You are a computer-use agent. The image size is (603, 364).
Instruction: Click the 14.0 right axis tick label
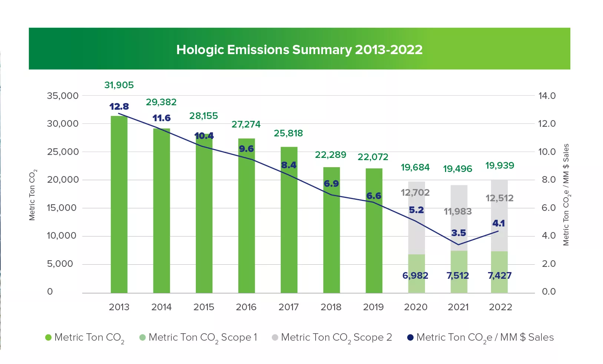547,96
